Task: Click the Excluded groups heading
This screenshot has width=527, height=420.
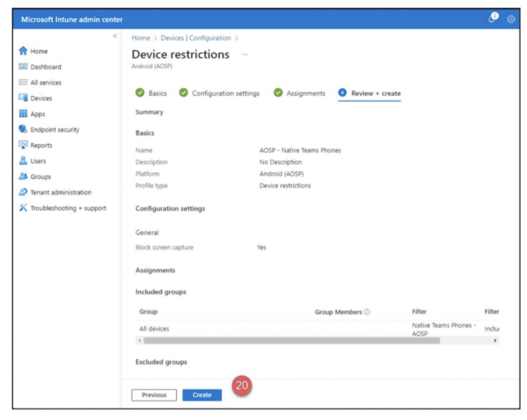Action: click(161, 362)
